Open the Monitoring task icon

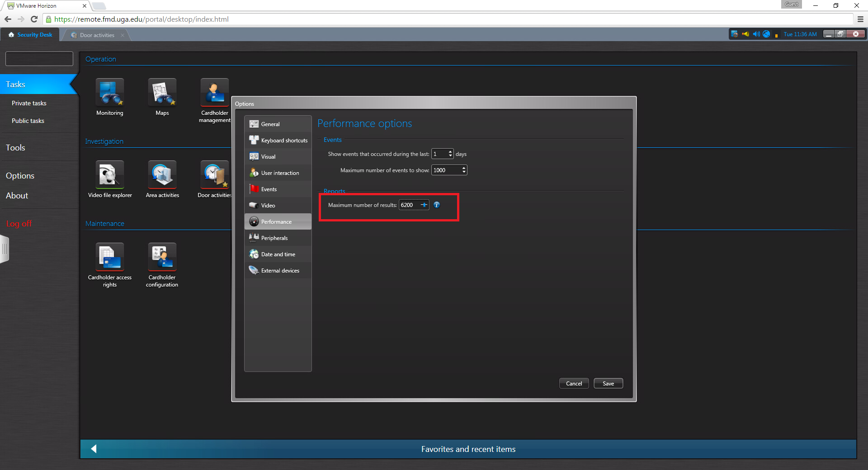pos(109,93)
